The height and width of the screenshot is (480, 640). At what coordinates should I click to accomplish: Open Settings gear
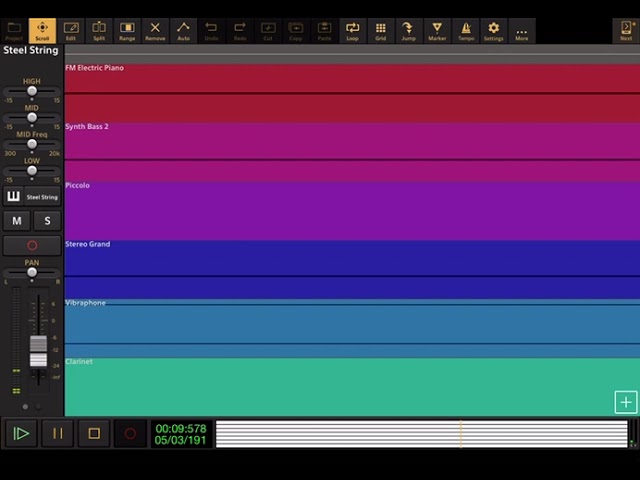point(493,31)
